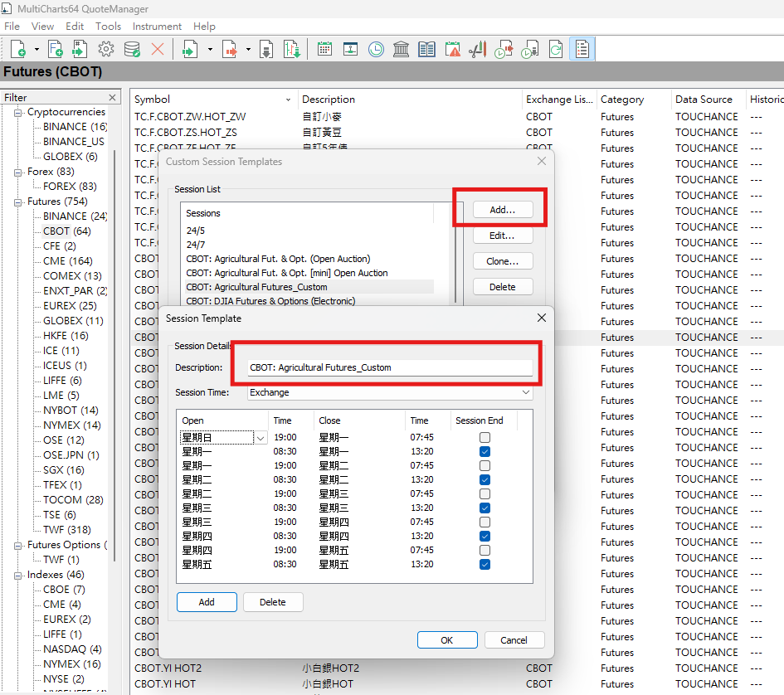784x695 pixels.
Task: Open the Open-day dropdown in first row
Action: [x=261, y=437]
